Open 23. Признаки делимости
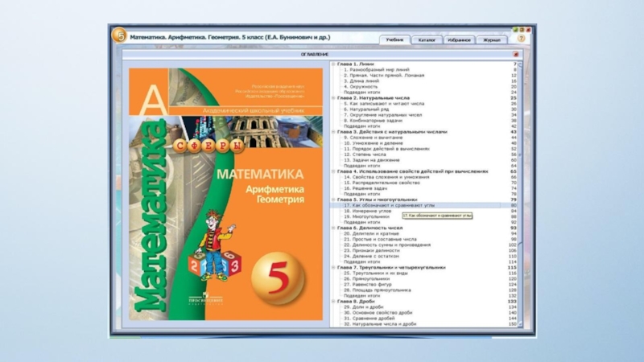Image resolution: width=644 pixels, height=362 pixels. point(371,250)
